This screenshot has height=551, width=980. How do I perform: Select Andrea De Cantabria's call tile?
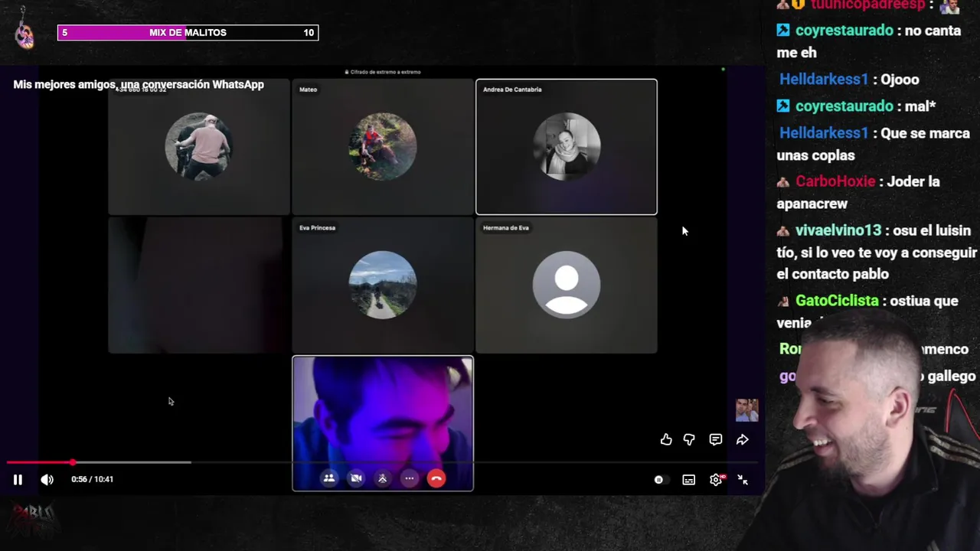pyautogui.click(x=567, y=147)
